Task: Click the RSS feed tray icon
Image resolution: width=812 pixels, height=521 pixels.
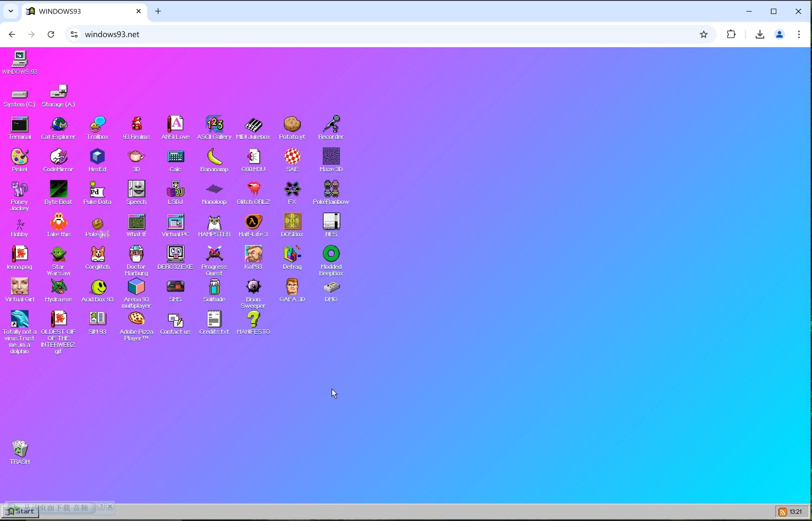Action: pyautogui.click(x=783, y=512)
